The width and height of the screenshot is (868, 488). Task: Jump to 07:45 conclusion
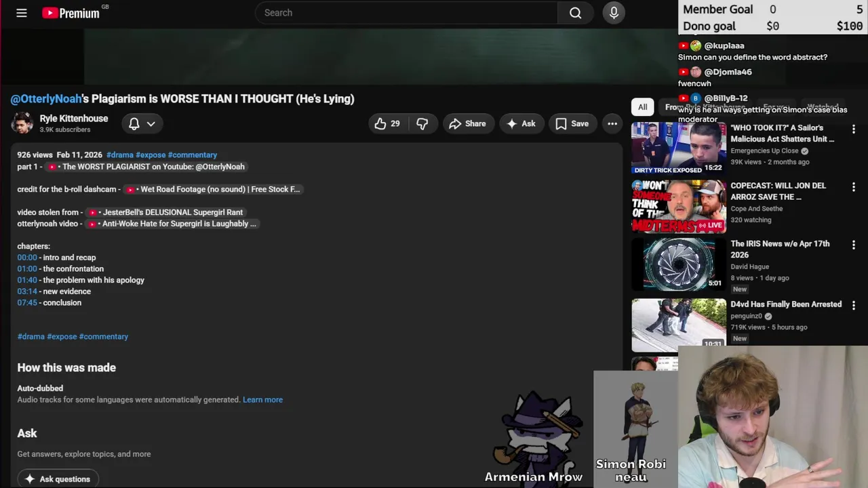coord(27,303)
